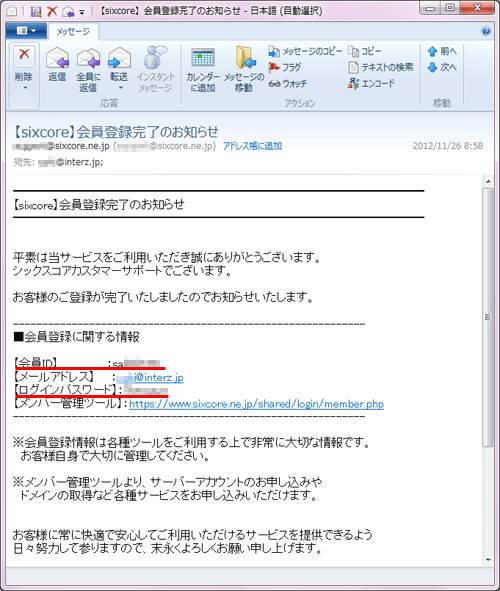Click the envelope icon in title bar

[x=12, y=11]
